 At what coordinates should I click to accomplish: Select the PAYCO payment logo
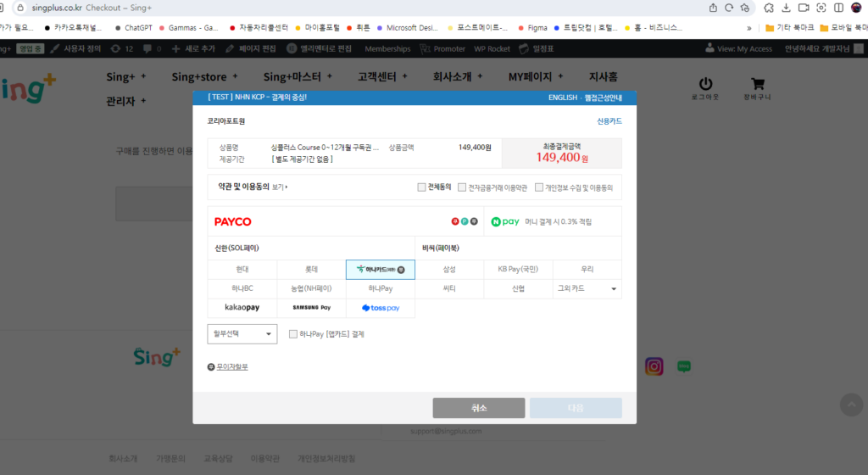(233, 221)
